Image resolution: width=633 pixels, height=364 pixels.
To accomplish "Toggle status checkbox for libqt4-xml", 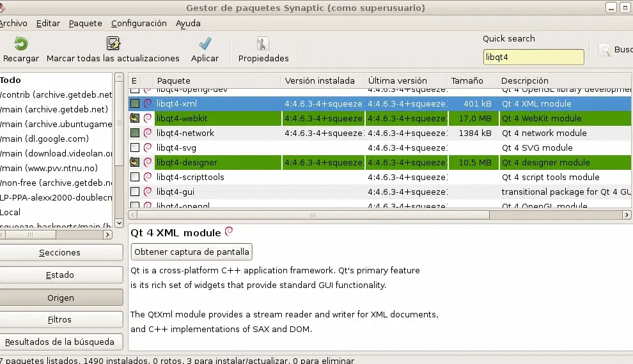I will (135, 103).
